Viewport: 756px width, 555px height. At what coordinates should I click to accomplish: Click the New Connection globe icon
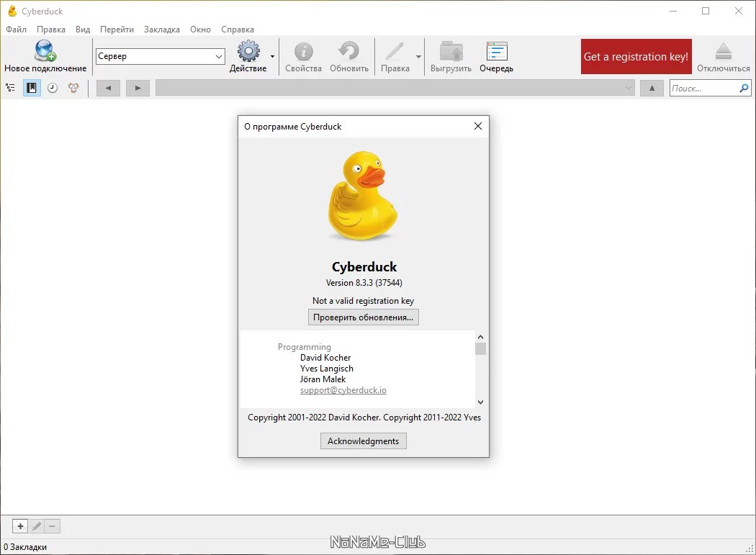[45, 51]
